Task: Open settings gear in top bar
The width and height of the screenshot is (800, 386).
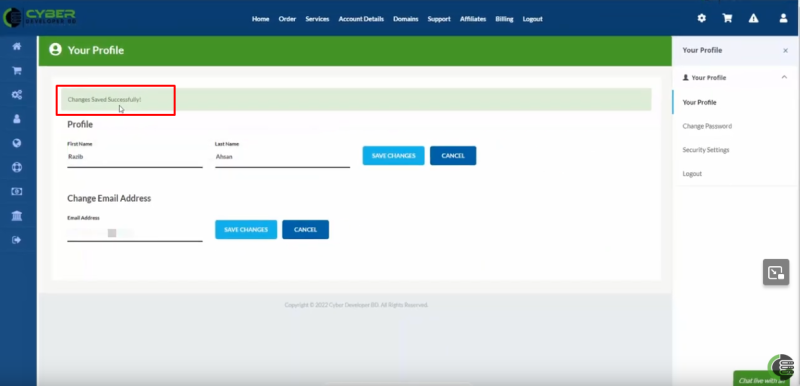Action: (702, 18)
